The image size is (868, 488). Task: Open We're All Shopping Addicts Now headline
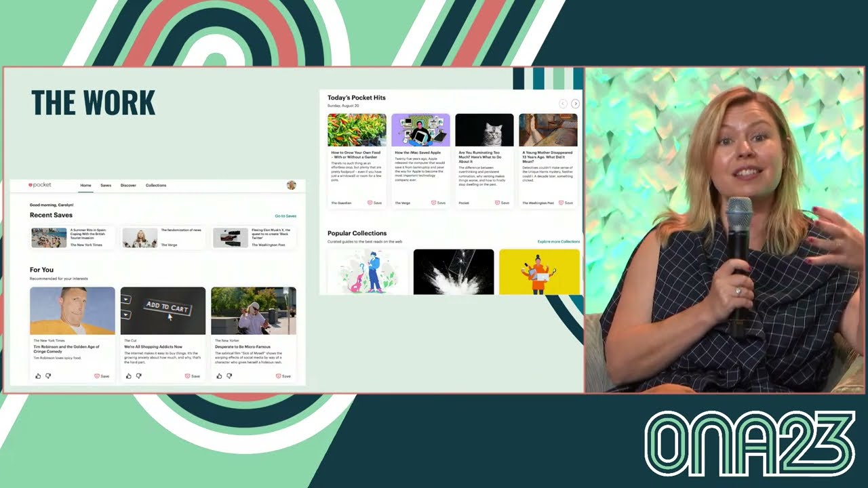click(153, 346)
